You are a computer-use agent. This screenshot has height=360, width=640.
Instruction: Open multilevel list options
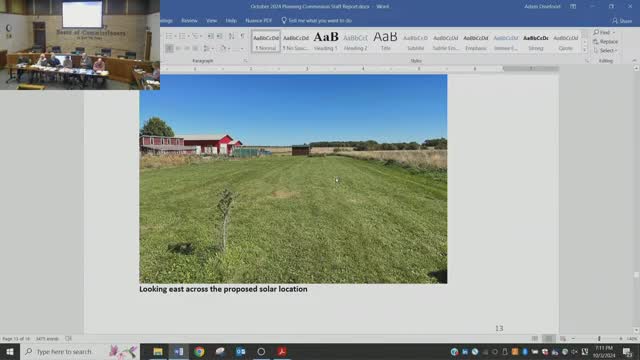click(x=196, y=36)
